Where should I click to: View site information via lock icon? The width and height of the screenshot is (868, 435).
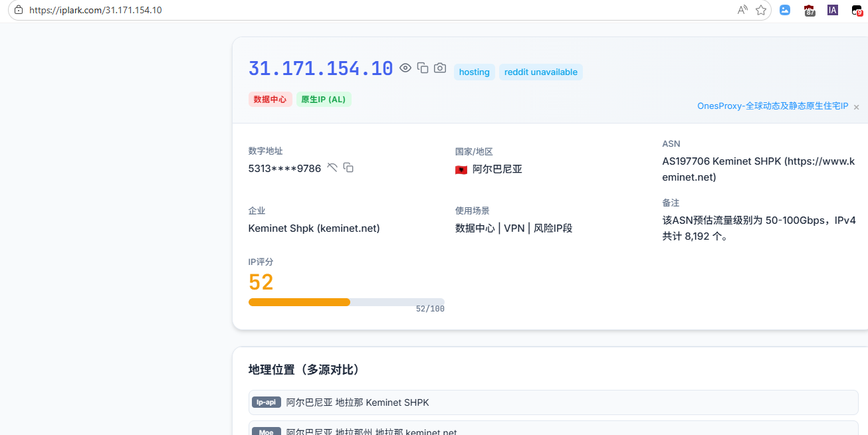pos(18,10)
